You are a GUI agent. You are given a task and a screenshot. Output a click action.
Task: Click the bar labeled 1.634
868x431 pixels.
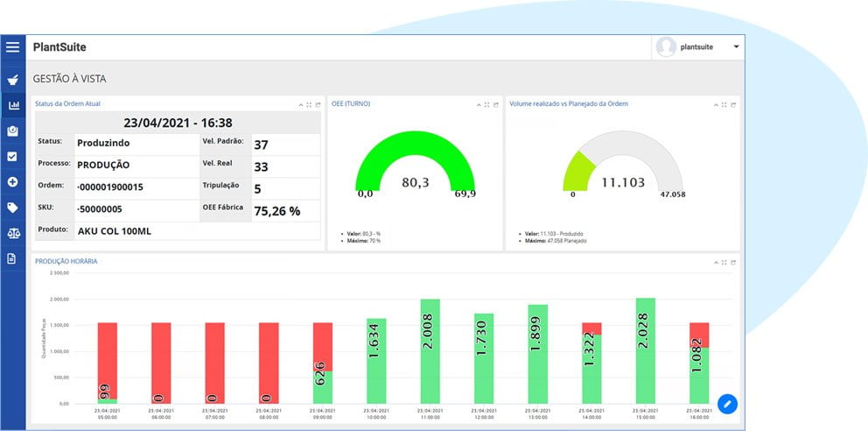(x=376, y=361)
